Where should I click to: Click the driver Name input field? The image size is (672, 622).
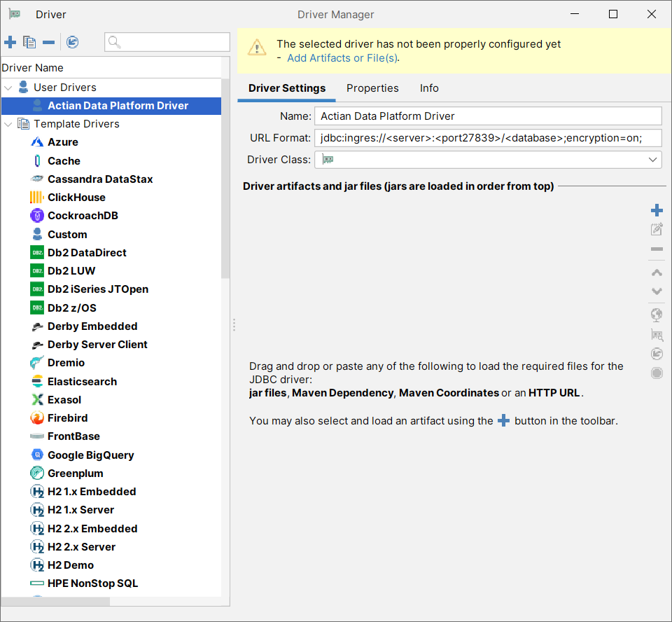488,116
